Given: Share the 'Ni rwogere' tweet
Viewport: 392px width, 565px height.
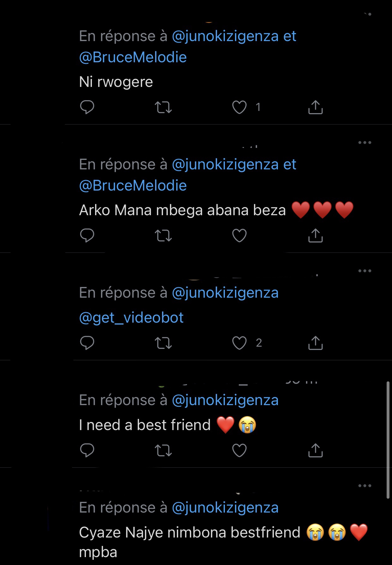Looking at the screenshot, I should click(315, 107).
